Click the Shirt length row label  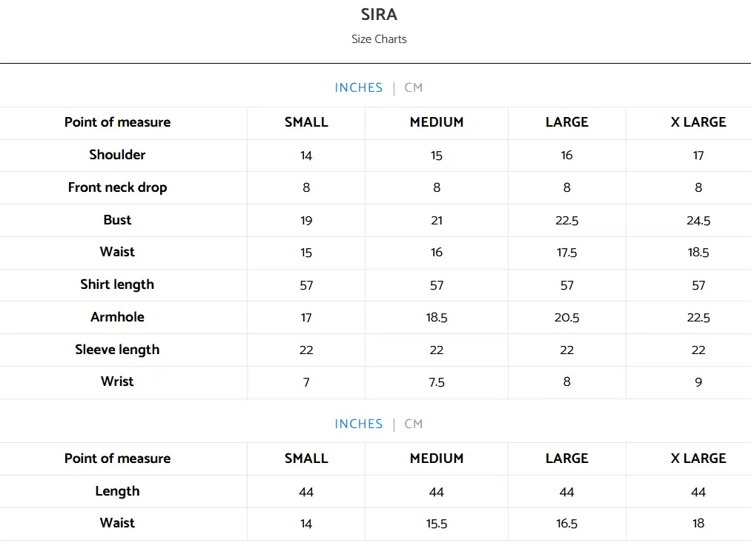pyautogui.click(x=117, y=284)
